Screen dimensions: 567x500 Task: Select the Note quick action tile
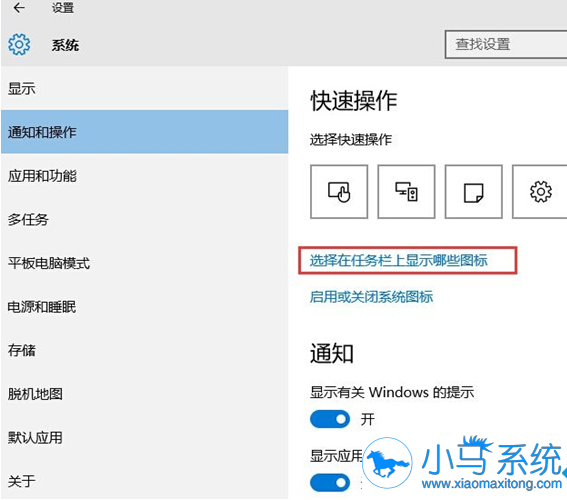pos(473,192)
